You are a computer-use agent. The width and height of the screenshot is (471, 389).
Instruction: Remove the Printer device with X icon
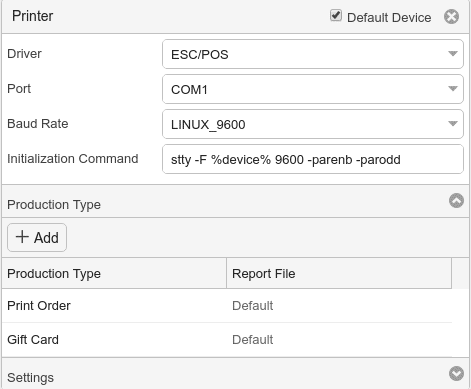coord(451,17)
